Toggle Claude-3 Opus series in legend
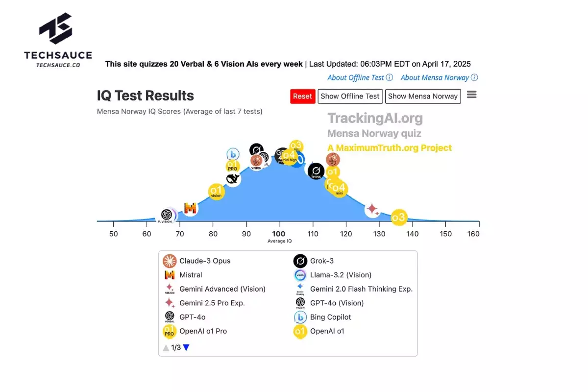Viewport: 588px width, 392px height. coord(196,261)
